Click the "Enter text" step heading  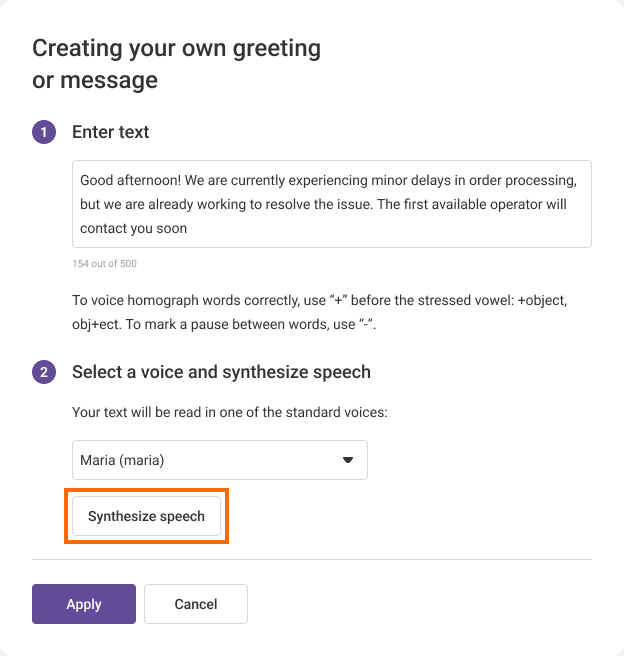tap(111, 132)
